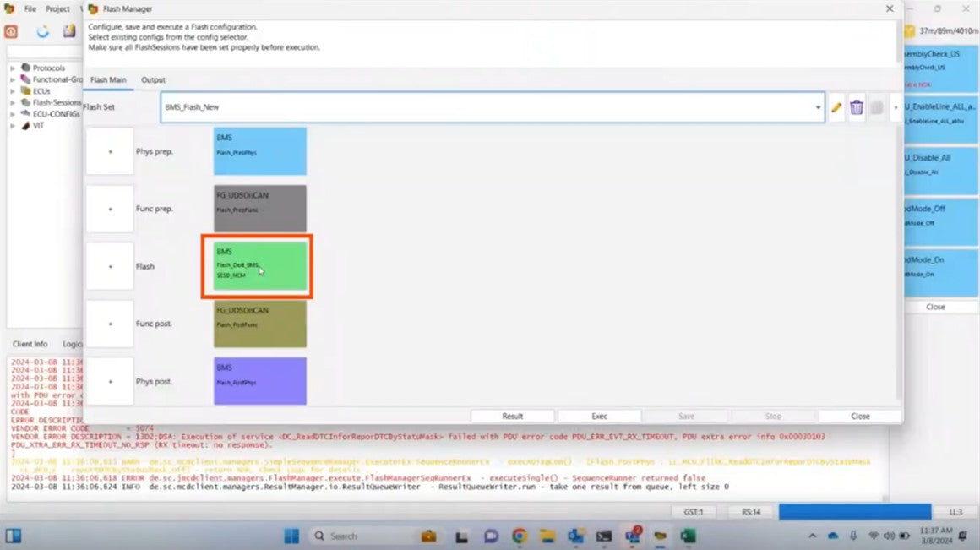Click the add box beside Func prep.
Image resolution: width=980 pixels, height=550 pixels.
click(110, 209)
